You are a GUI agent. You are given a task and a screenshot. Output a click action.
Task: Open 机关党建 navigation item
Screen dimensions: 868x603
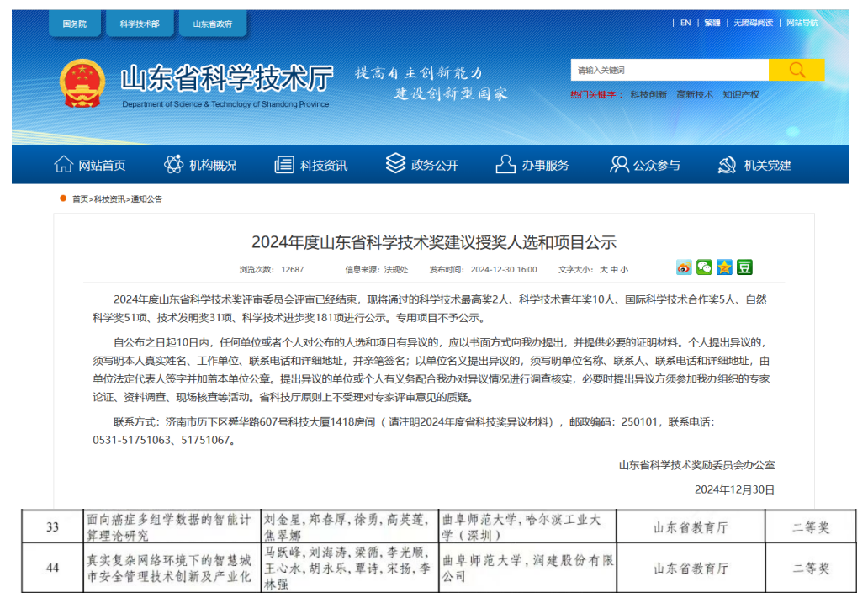[x=755, y=165]
